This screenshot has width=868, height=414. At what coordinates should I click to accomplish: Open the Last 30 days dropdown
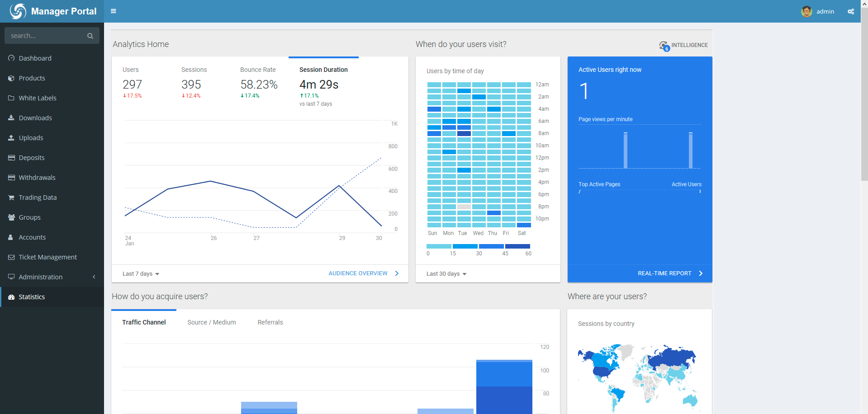pyautogui.click(x=446, y=274)
